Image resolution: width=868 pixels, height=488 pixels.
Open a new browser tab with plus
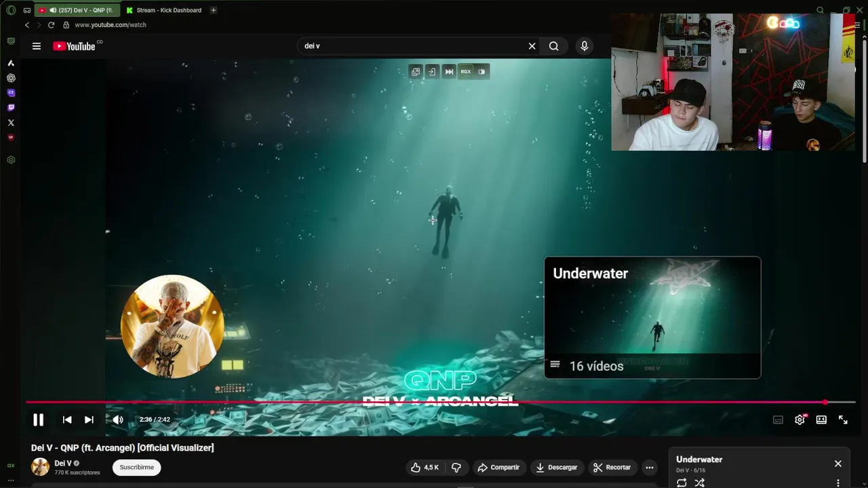tap(214, 10)
